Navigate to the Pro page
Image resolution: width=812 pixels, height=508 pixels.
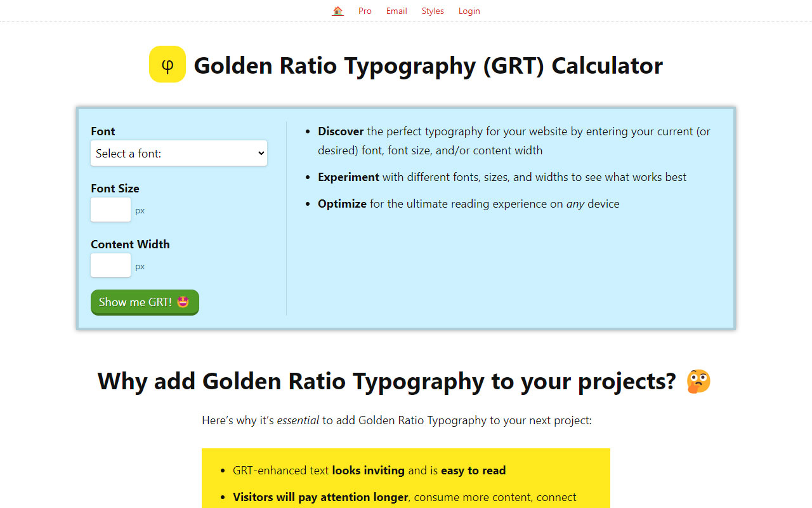click(365, 11)
